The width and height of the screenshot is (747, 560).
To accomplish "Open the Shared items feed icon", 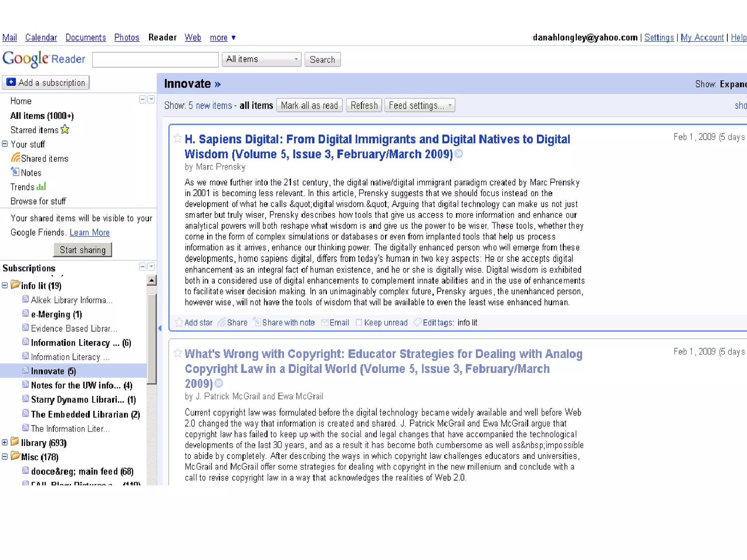I will (x=15, y=158).
